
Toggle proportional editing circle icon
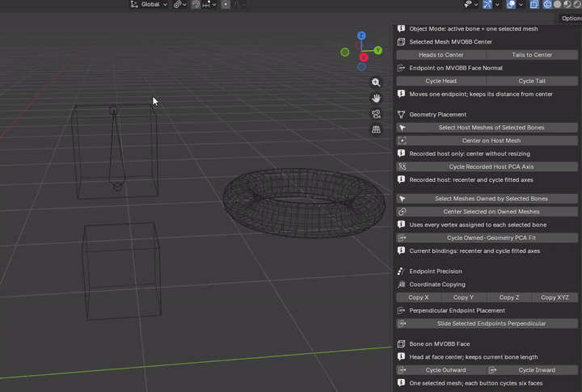(226, 5)
